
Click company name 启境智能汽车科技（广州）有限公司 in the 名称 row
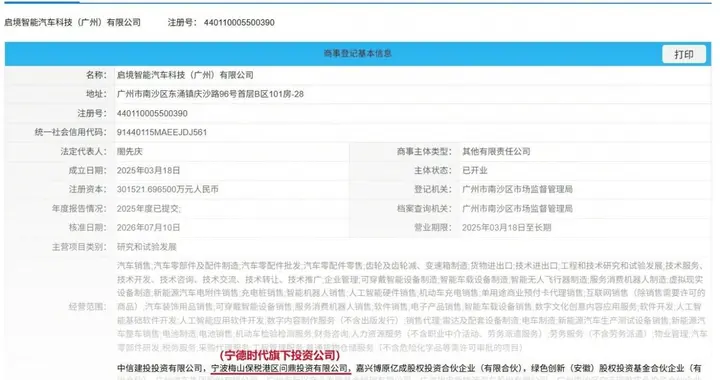tap(185, 75)
